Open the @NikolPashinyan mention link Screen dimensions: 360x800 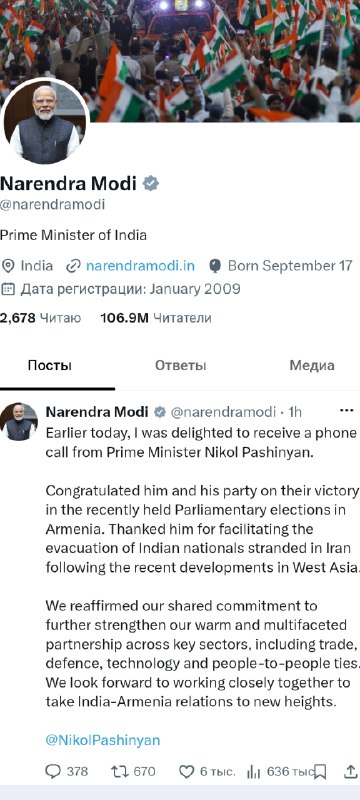103,740
